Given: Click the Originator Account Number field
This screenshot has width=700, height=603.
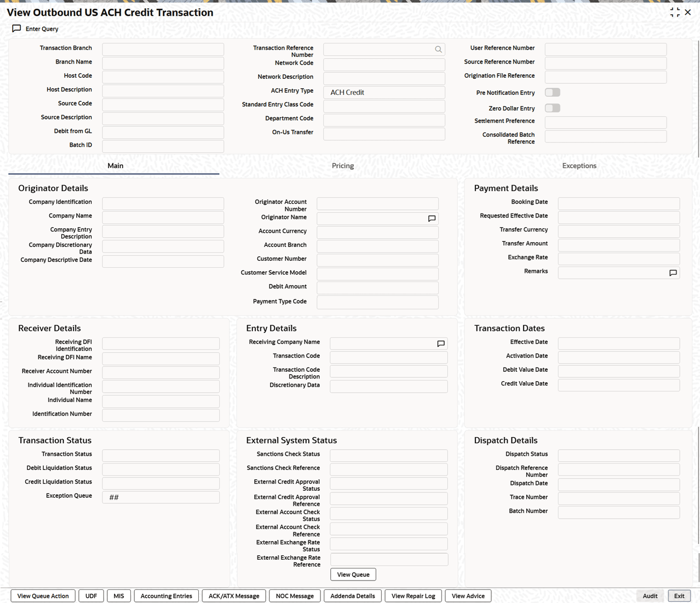Looking at the screenshot, I should pos(377,203).
